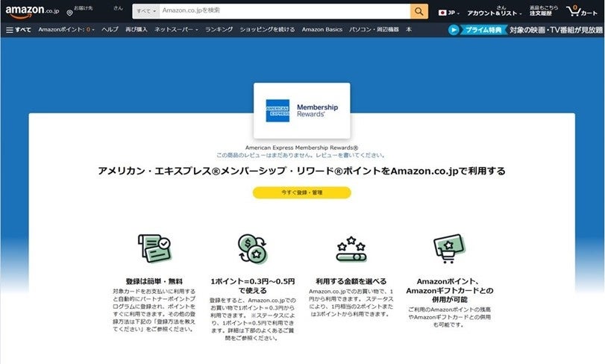Open the shopping cart icon
The width and height of the screenshot is (605, 364).
574,11
